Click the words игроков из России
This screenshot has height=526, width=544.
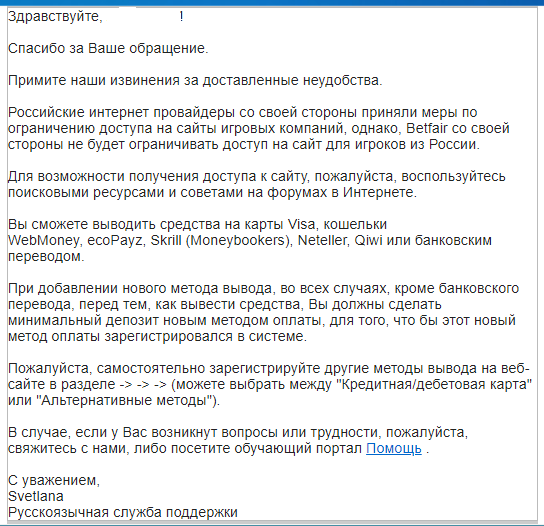click(417, 144)
